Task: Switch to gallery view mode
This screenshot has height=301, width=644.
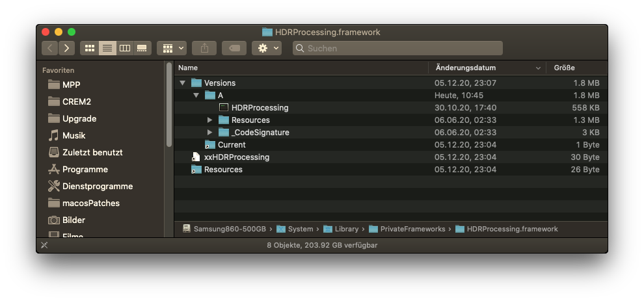Action: [142, 48]
